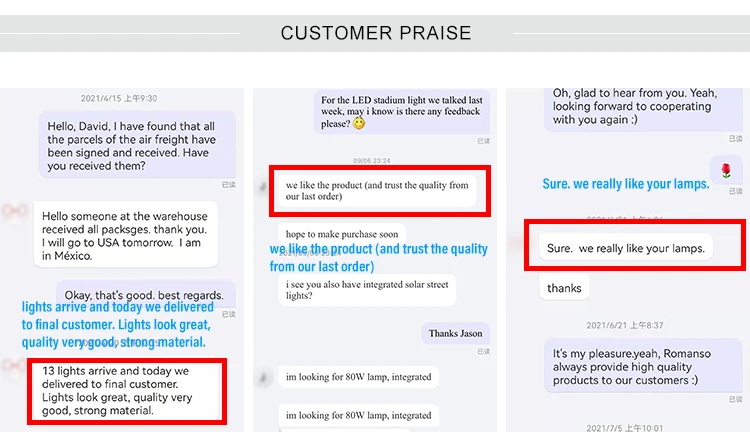Click the 'we like the product' message
Screen dimensions: 750x441
pyautogui.click(x=376, y=191)
